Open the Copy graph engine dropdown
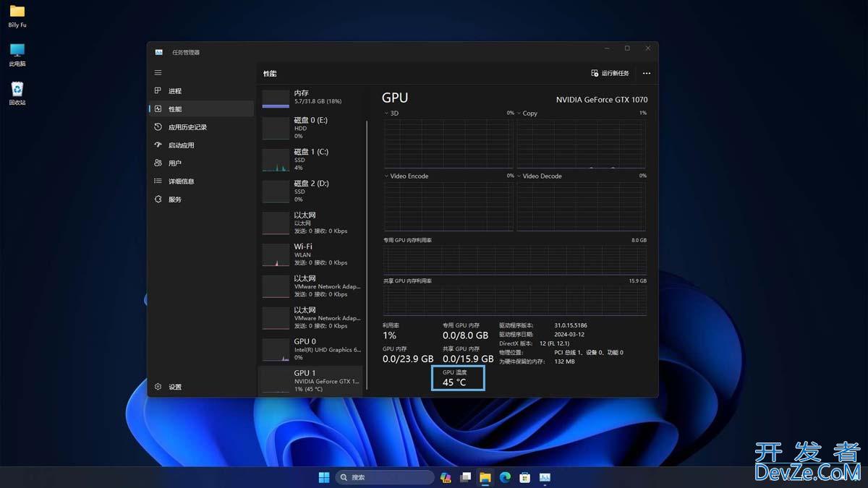The width and height of the screenshot is (868, 488). [527, 114]
